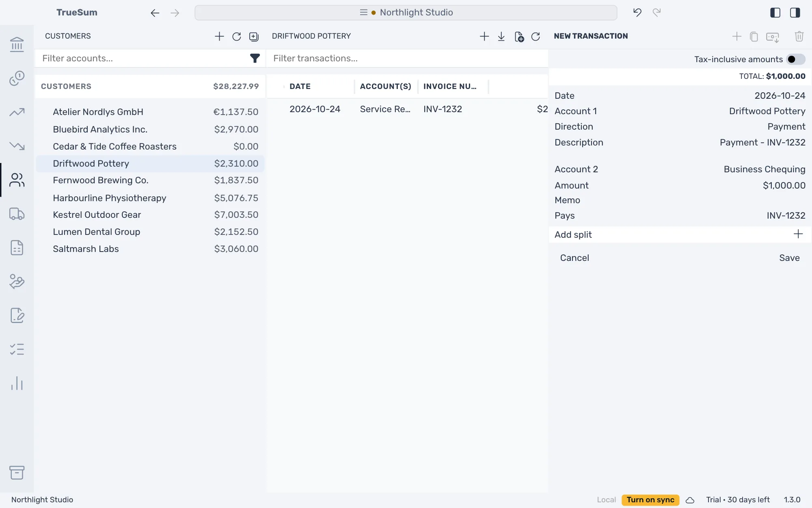The height and width of the screenshot is (508, 812).
Task: Open the vendors truck sidebar icon
Action: pyautogui.click(x=17, y=214)
